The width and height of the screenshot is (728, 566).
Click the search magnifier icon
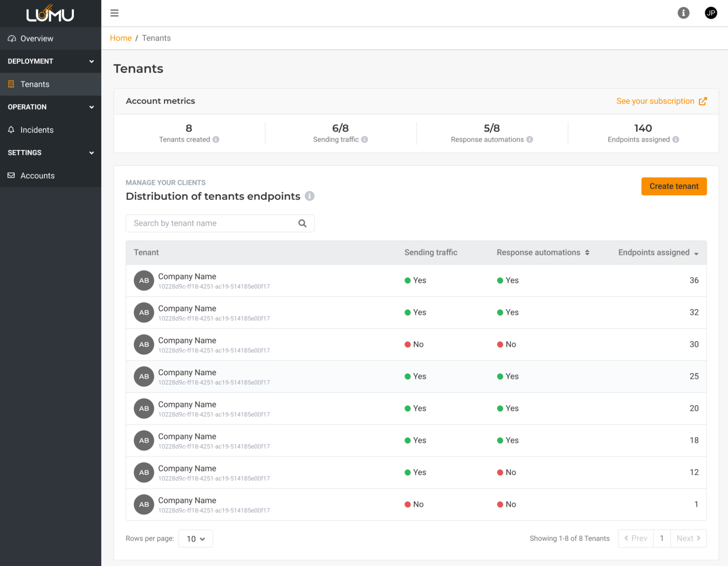tap(302, 223)
